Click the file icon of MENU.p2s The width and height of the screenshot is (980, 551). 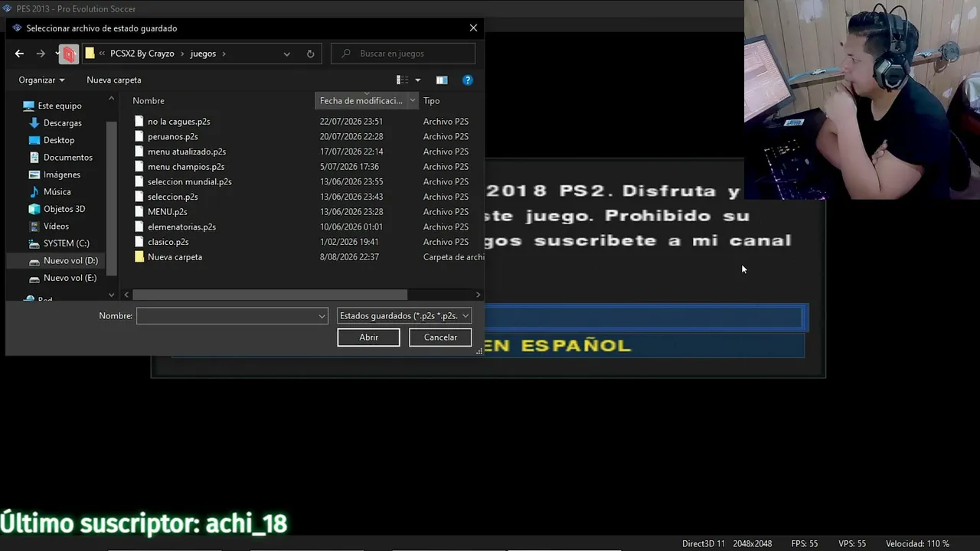coord(139,211)
